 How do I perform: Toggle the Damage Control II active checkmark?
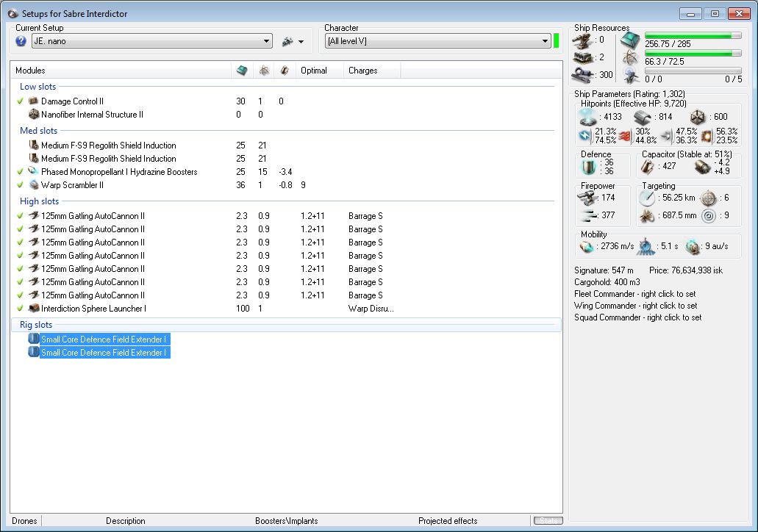[21, 101]
